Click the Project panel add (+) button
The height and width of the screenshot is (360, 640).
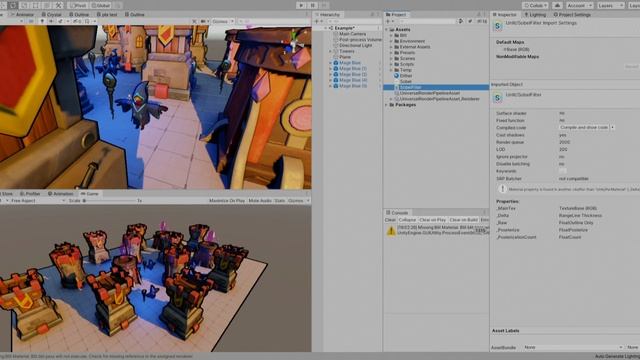coord(388,21)
